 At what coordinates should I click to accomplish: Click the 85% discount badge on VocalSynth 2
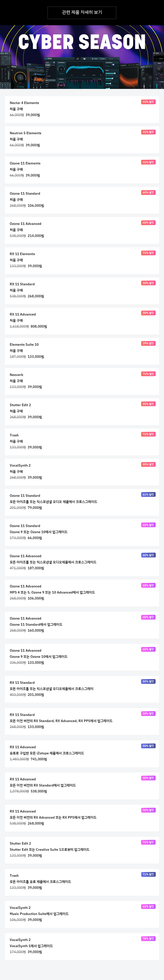(x=148, y=464)
